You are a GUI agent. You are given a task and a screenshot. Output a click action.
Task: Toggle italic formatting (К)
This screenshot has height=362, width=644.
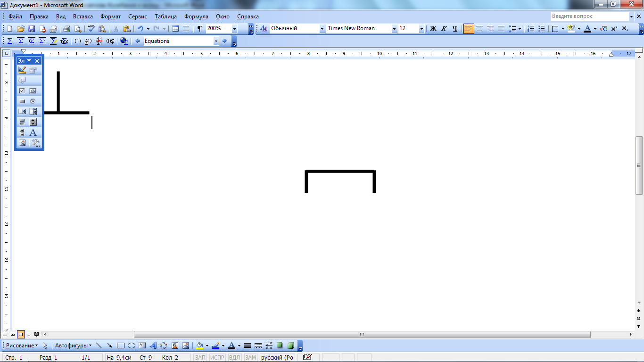click(x=444, y=29)
